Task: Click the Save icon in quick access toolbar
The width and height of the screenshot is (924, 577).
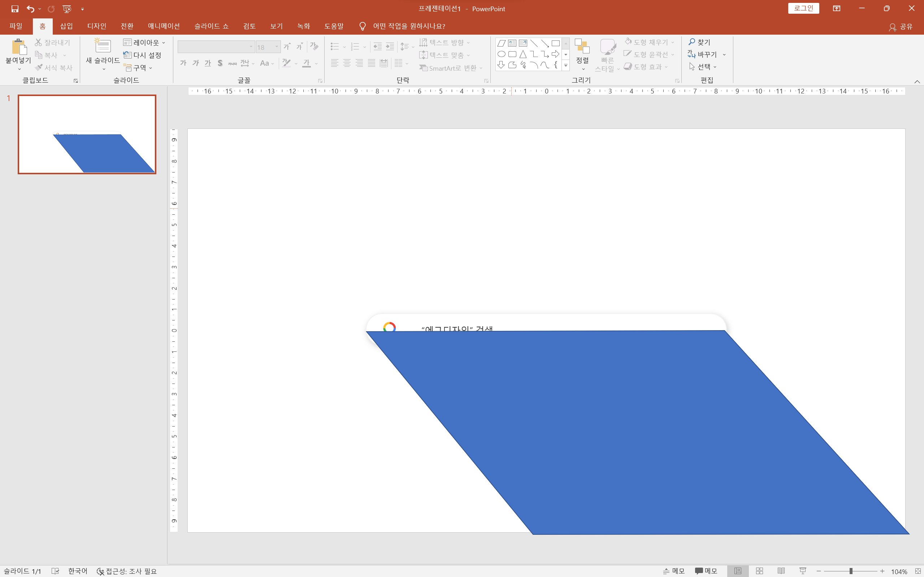Action: click(15, 9)
